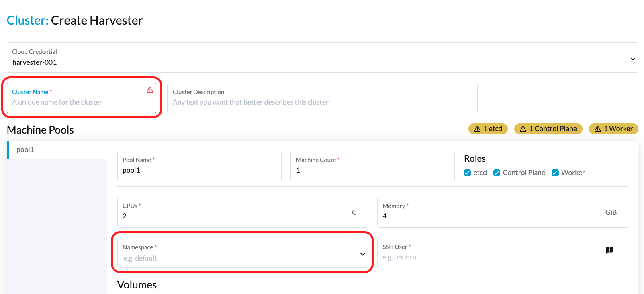
Task: Disable the Worker role checkbox
Action: pos(555,173)
